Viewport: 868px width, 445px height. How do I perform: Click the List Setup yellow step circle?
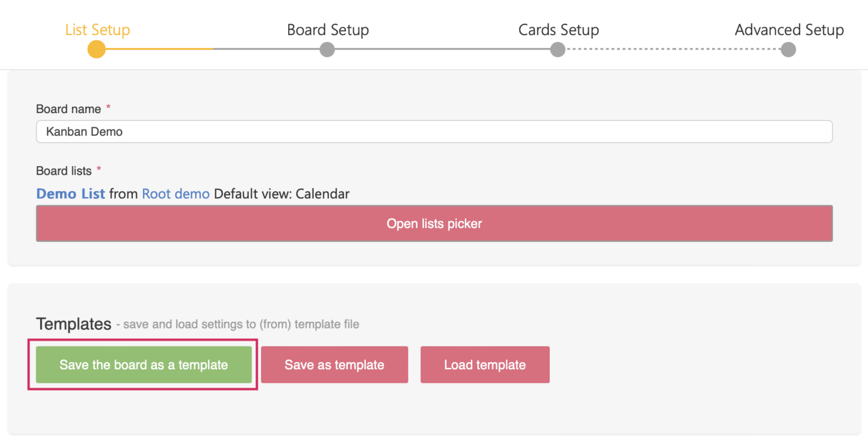coord(96,49)
